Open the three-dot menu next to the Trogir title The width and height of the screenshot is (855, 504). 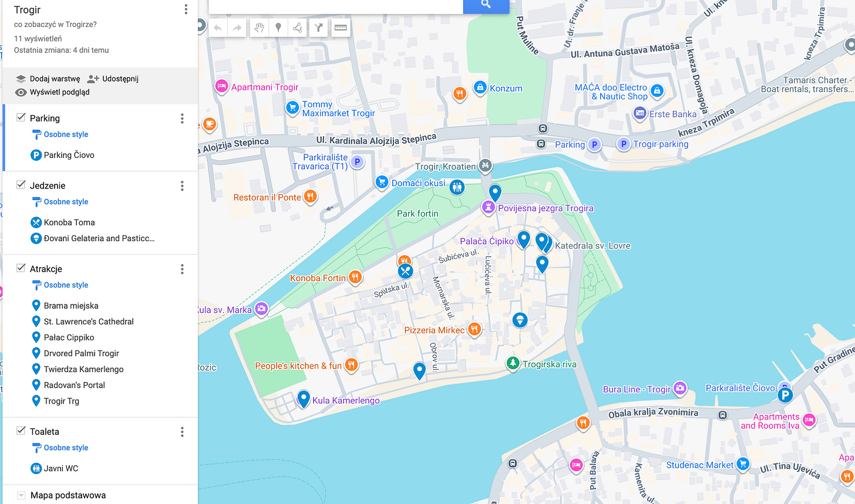click(x=186, y=9)
